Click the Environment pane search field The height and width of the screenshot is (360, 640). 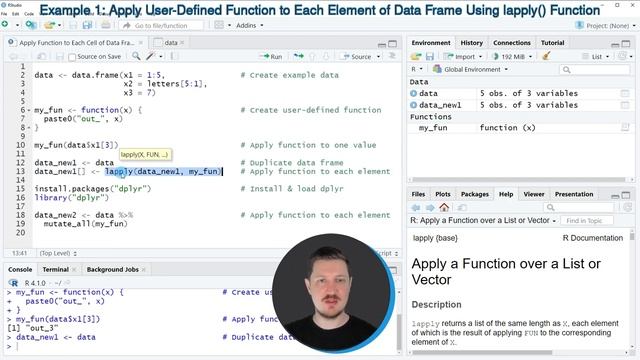(594, 70)
